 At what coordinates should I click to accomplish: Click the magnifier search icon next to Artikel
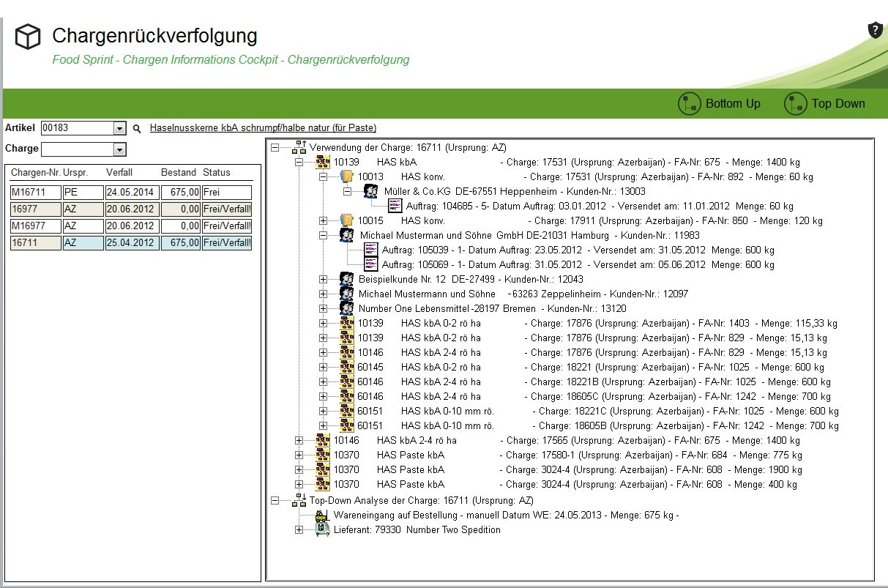click(136, 129)
